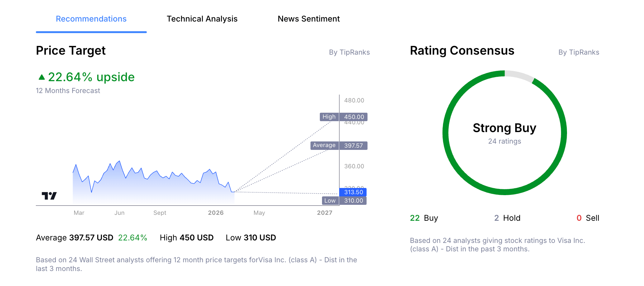Screen dimensions: 644x286
Task: Toggle the Buy ratings filter
Action: (423, 218)
